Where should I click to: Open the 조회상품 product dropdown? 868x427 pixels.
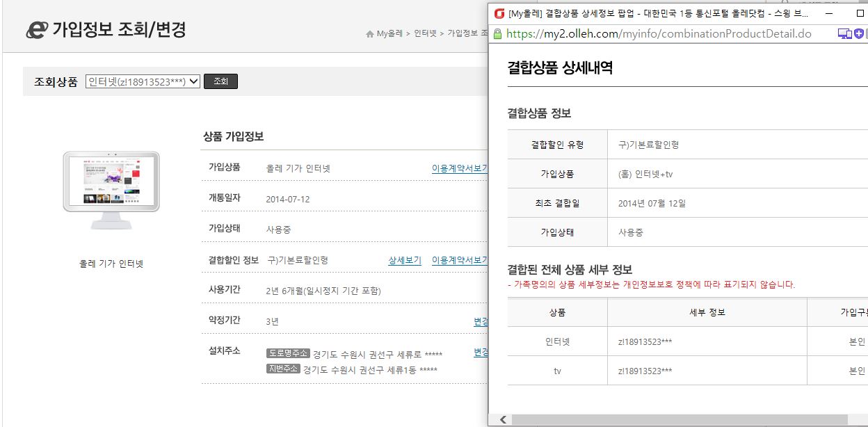tap(143, 81)
